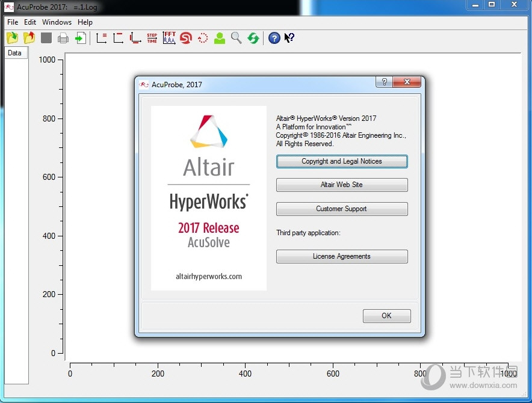Click the "Third party application:" label
The width and height of the screenshot is (532, 403).
tap(308, 233)
